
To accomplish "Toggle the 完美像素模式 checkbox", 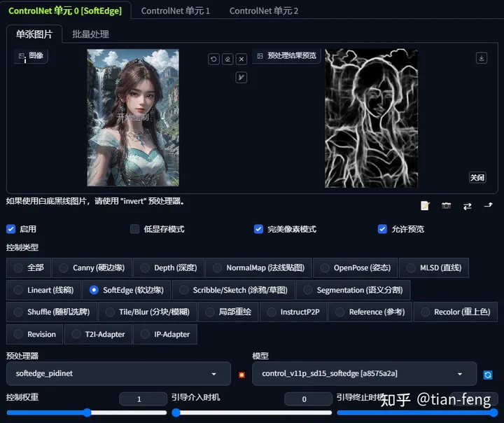I will point(258,229).
